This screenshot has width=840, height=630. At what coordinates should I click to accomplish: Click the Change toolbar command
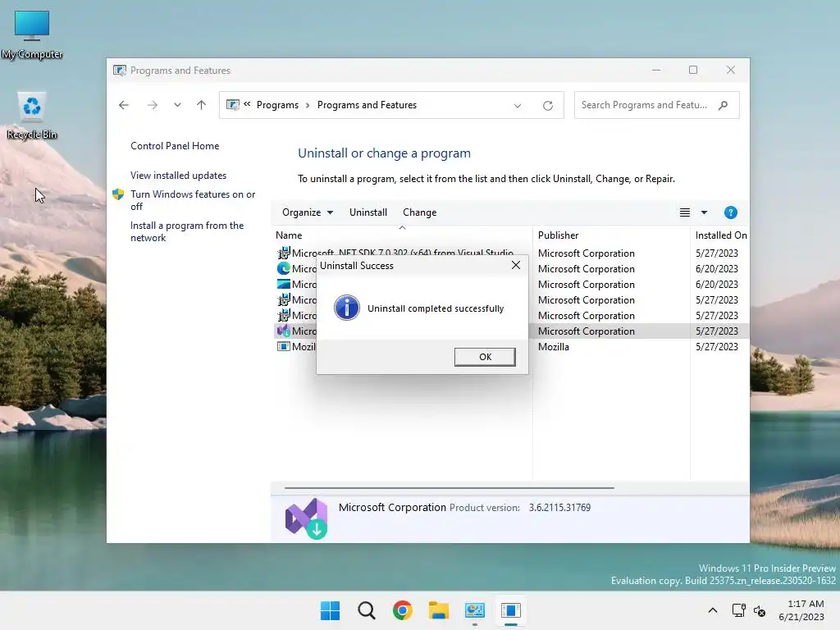pyautogui.click(x=419, y=212)
